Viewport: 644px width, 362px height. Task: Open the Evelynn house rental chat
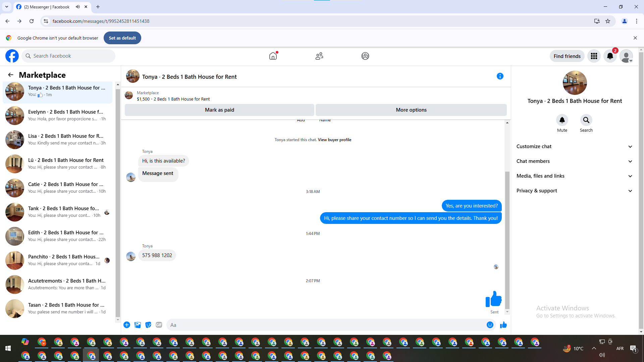tap(58, 115)
